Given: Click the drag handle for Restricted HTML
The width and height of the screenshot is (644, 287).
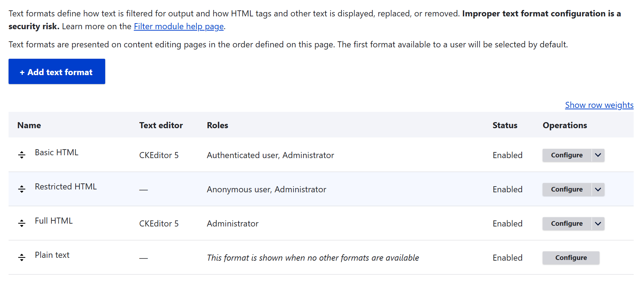Looking at the screenshot, I should point(22,189).
